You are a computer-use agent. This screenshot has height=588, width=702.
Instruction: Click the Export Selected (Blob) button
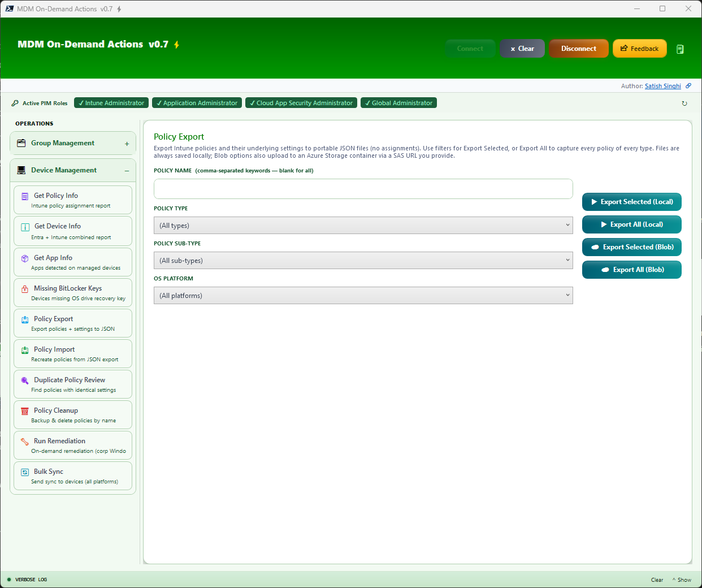tap(632, 247)
